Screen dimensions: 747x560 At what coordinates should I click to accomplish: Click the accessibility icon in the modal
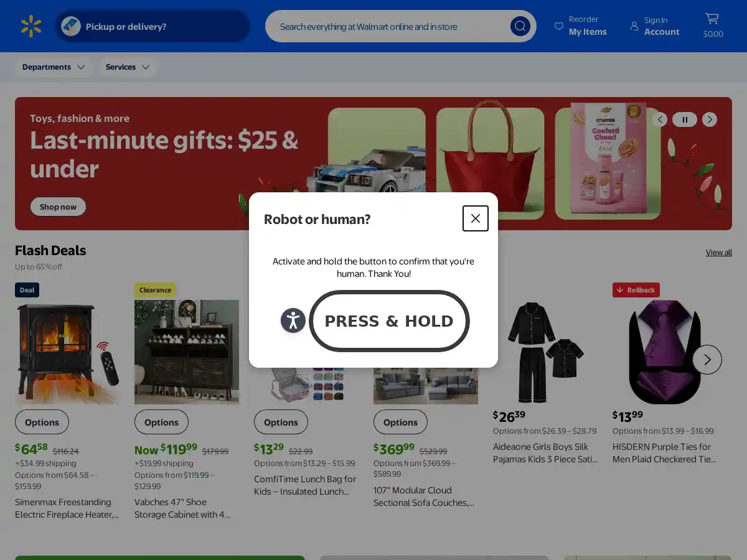point(293,320)
